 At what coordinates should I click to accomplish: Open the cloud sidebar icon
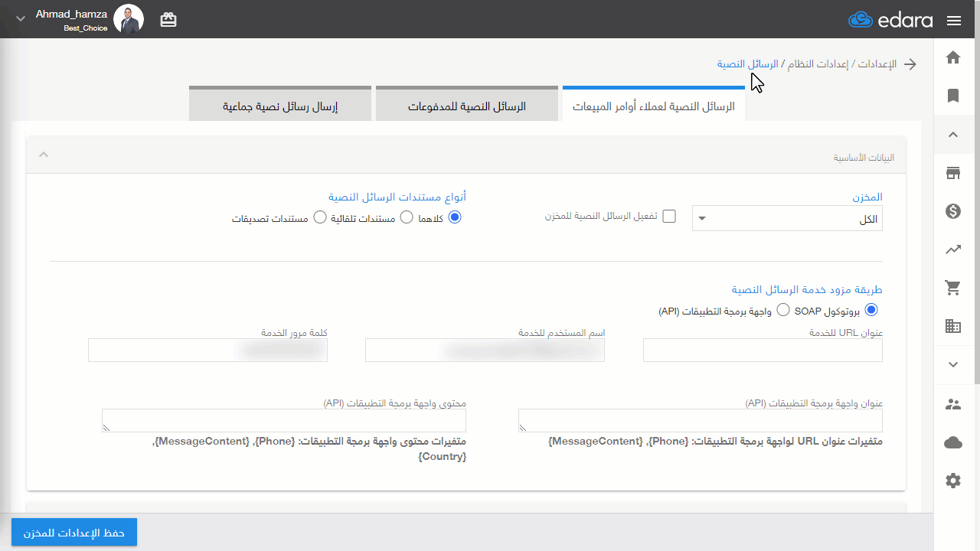click(x=953, y=442)
